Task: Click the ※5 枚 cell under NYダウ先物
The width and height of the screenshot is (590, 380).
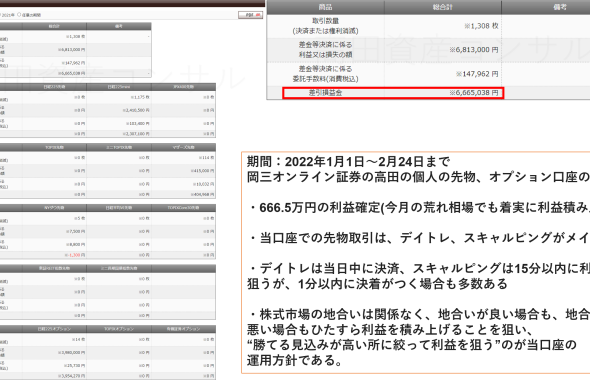Action: coord(79,218)
